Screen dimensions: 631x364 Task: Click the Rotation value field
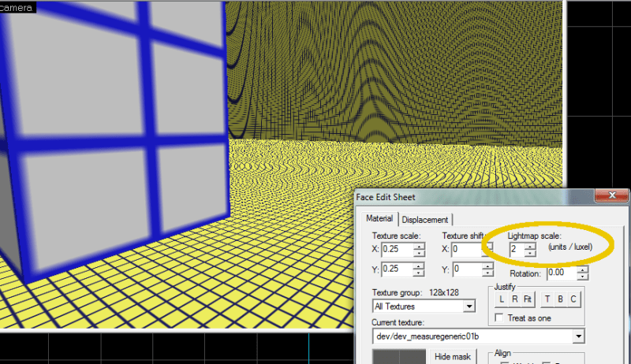(562, 273)
